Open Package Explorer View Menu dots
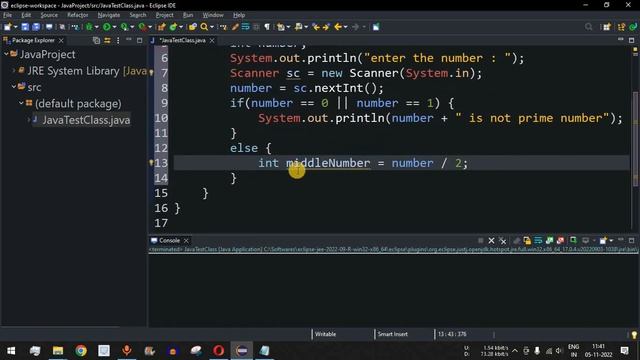This screenshot has width=640, height=360. [118, 40]
